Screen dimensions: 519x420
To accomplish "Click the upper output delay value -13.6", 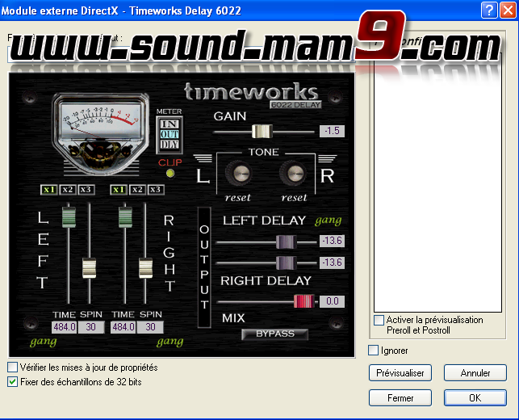I will [332, 241].
